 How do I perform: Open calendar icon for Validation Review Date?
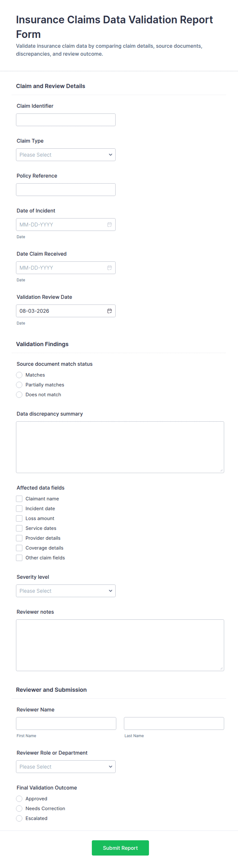tap(110, 311)
